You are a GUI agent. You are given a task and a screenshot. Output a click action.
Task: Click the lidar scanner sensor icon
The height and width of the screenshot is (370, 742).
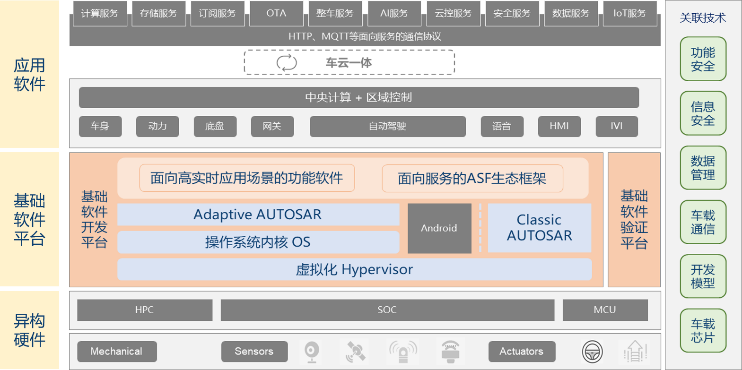450,352
